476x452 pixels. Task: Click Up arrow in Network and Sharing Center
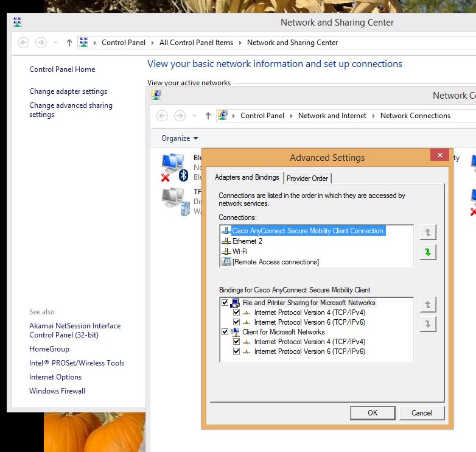coord(69,43)
